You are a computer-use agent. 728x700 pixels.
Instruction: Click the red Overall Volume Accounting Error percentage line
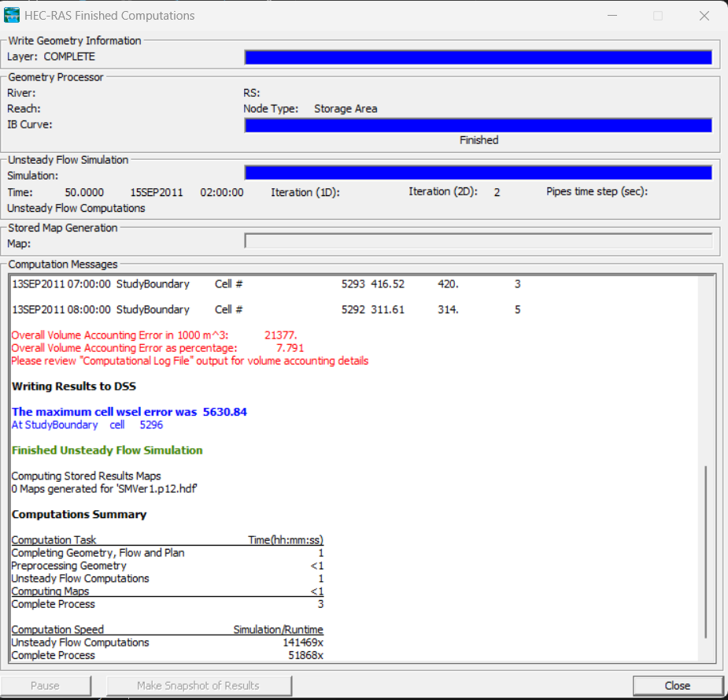[x=157, y=348]
